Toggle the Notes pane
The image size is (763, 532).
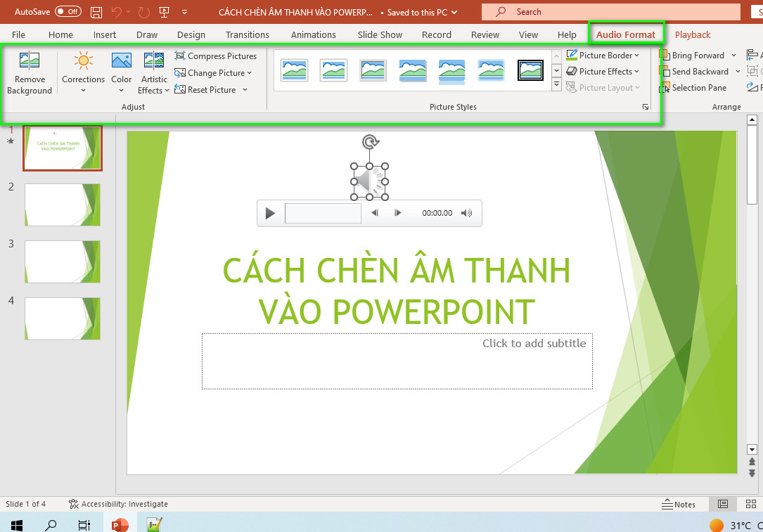[x=679, y=505]
